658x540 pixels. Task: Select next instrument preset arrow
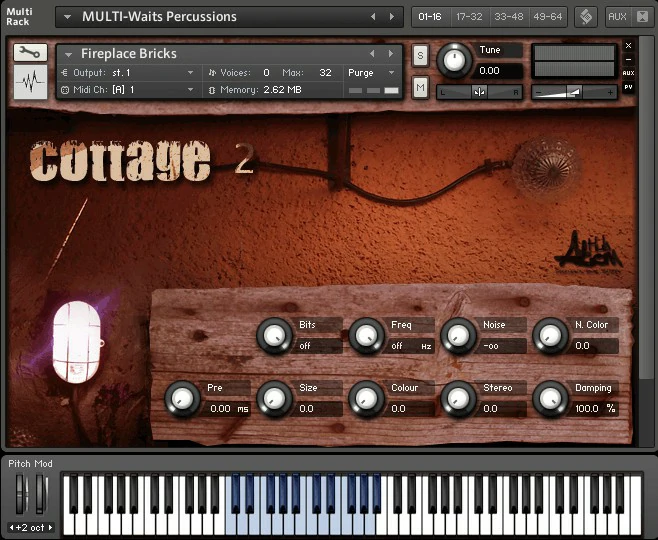391,54
